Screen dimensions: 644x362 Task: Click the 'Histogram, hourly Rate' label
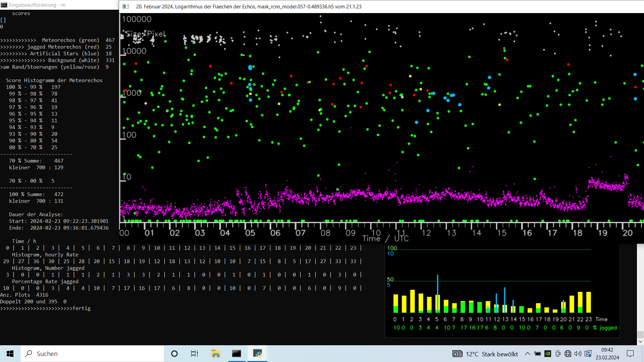pos(45,255)
